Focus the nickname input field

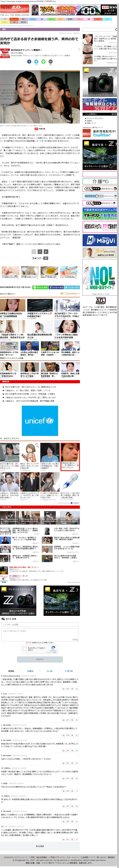(x=40, y=624)
